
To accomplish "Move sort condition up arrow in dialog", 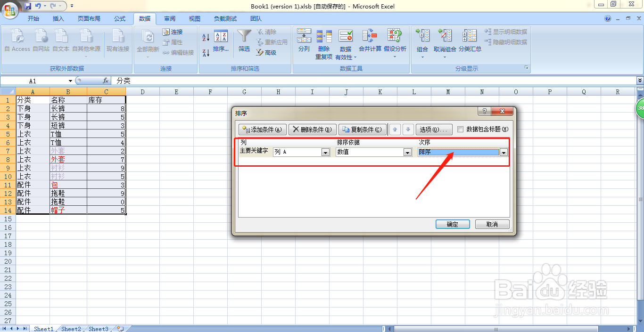I will [x=395, y=129].
